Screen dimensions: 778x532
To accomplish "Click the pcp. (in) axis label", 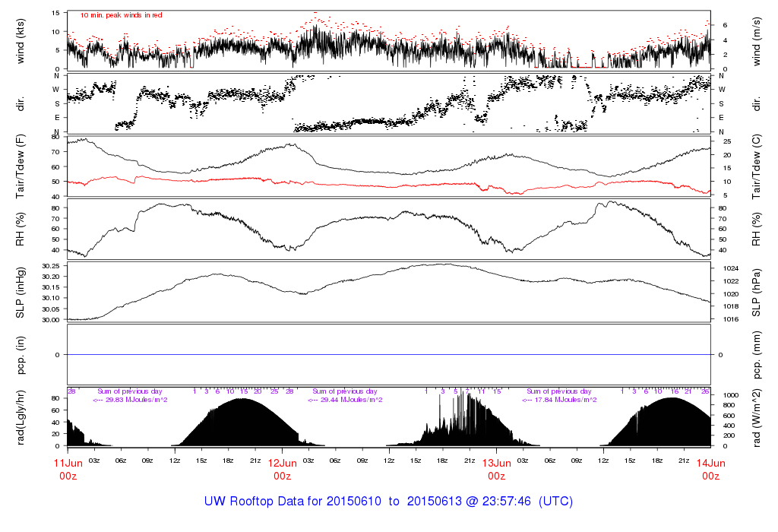I will 21,355.
